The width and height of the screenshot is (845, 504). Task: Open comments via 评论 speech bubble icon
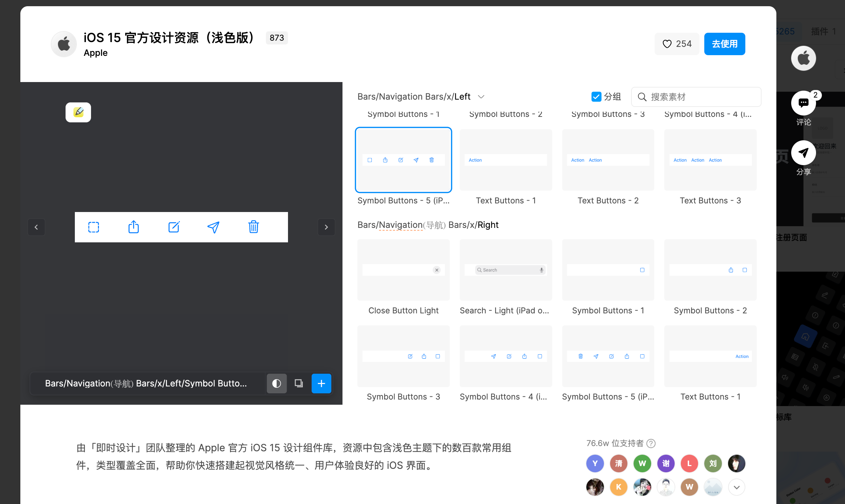point(803,103)
